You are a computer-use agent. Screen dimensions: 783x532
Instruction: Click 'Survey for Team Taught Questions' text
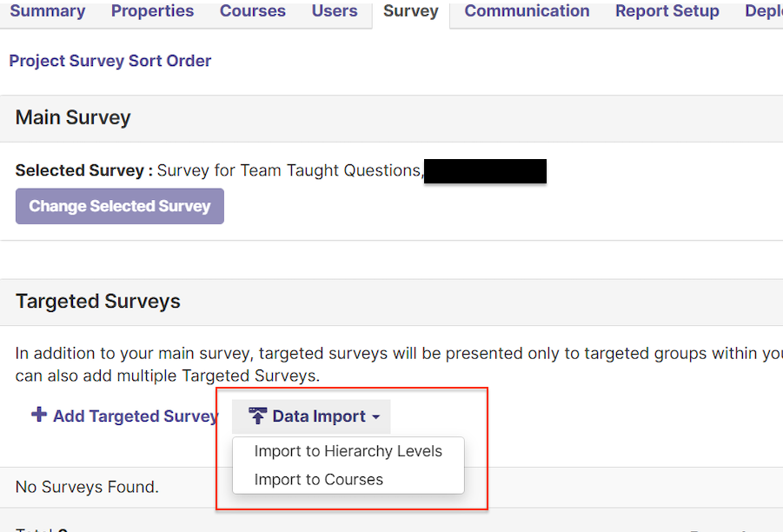(290, 171)
